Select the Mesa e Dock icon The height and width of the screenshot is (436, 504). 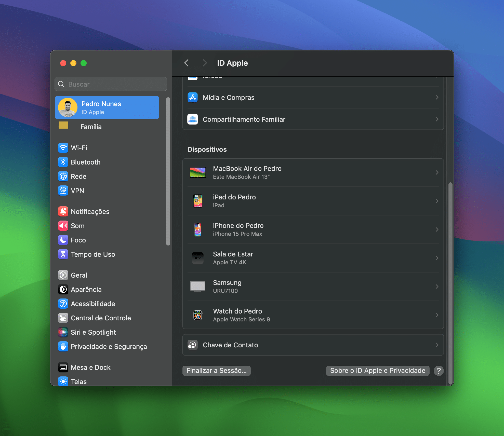tap(63, 367)
